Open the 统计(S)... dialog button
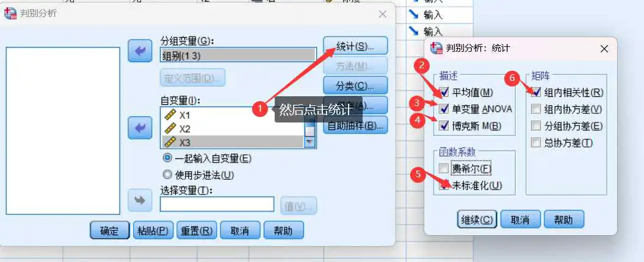This screenshot has height=262, width=644. 355,46
